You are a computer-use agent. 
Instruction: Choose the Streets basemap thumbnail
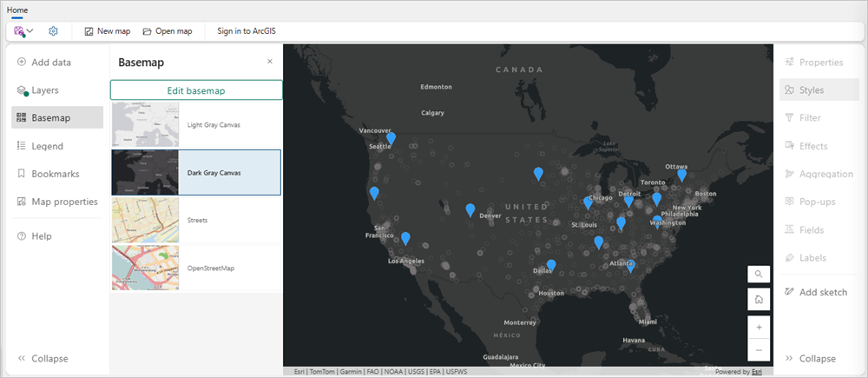point(145,220)
